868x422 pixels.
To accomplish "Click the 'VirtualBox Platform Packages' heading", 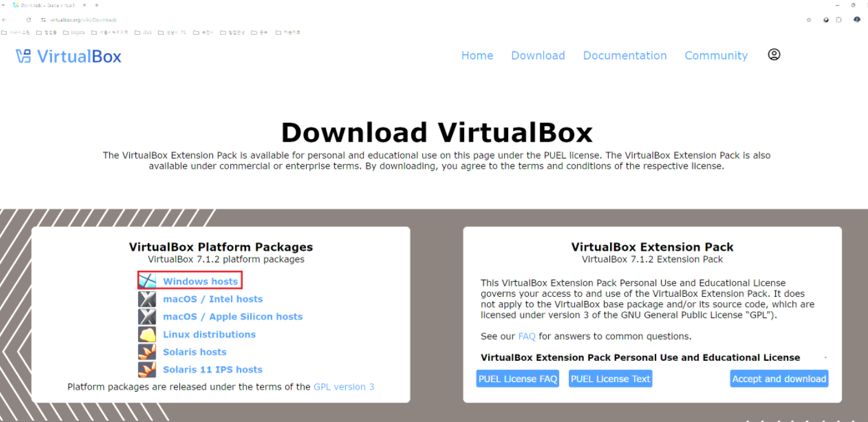I will (x=221, y=246).
